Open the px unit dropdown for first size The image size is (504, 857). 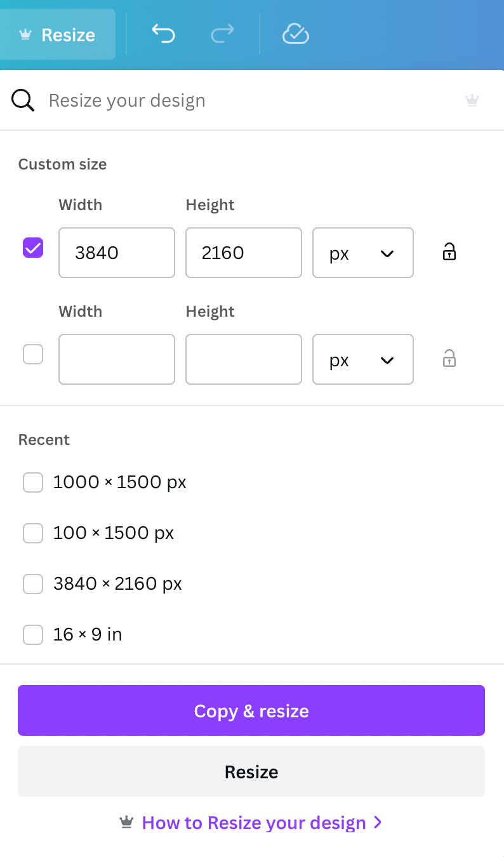(x=363, y=253)
